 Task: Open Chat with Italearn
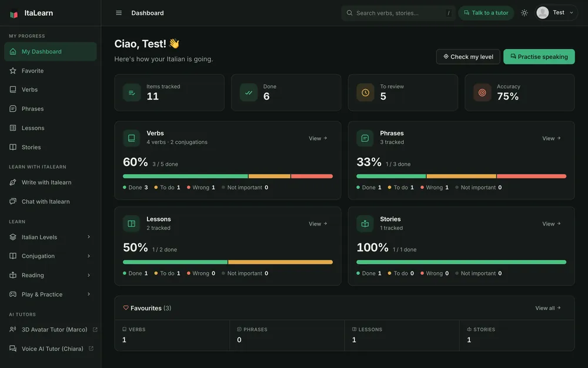(x=50, y=201)
